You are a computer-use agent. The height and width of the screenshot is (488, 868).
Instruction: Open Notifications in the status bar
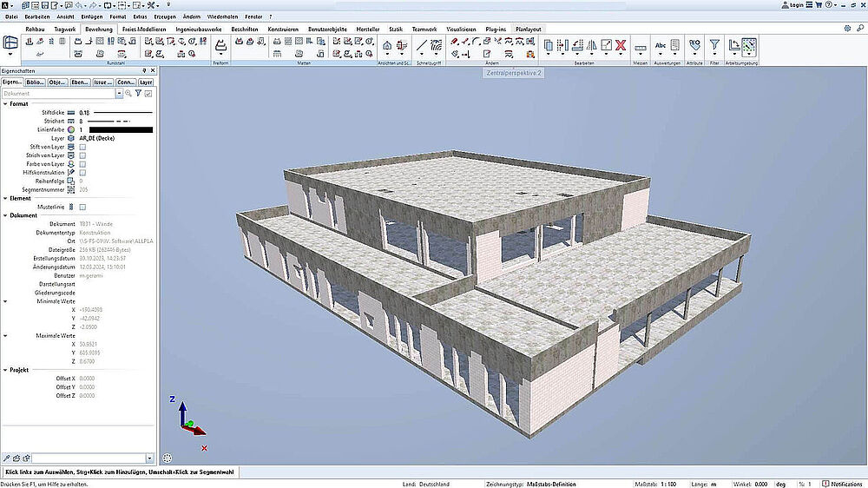pyautogui.click(x=843, y=484)
